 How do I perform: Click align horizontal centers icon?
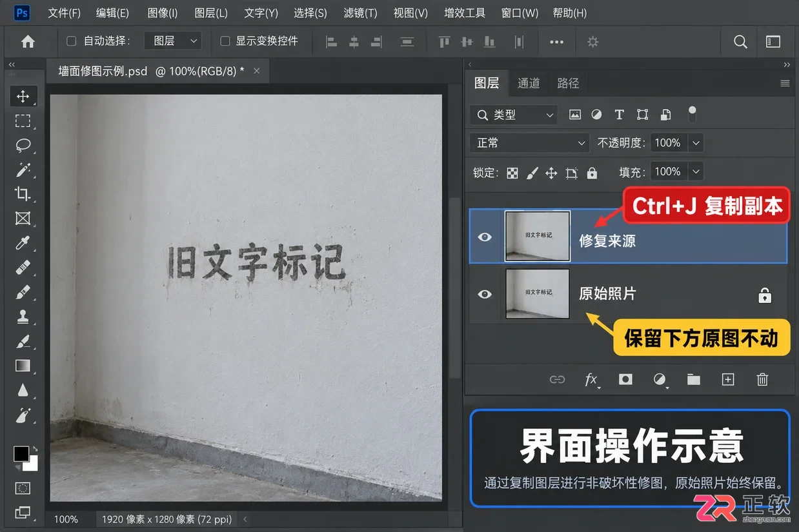(x=354, y=42)
